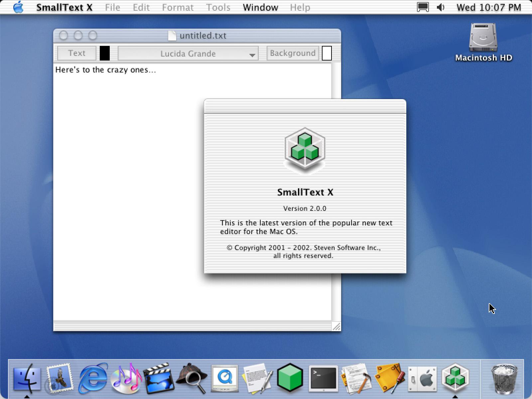Image resolution: width=532 pixels, height=399 pixels.
Task: Click the display status icon in menu bar
Action: tap(423, 7)
